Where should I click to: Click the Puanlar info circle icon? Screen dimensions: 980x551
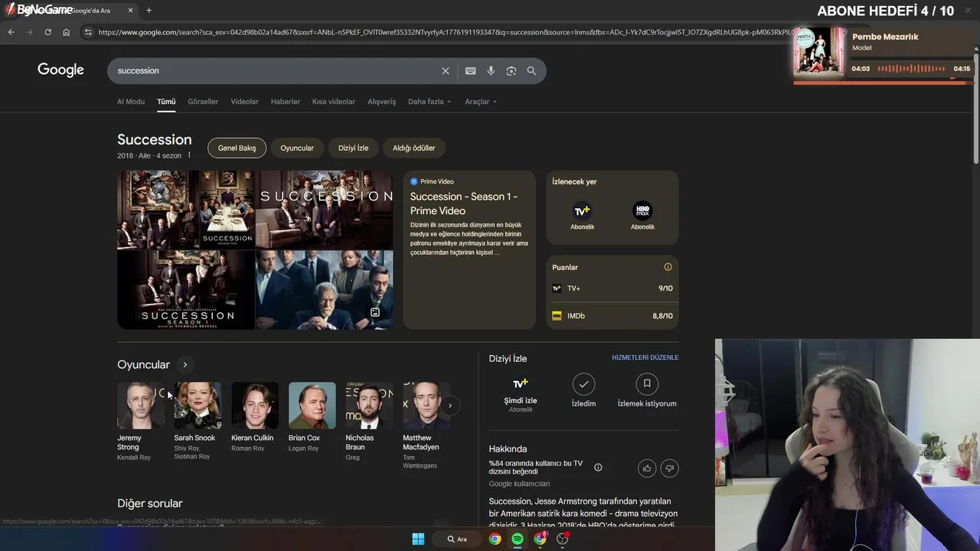[668, 267]
